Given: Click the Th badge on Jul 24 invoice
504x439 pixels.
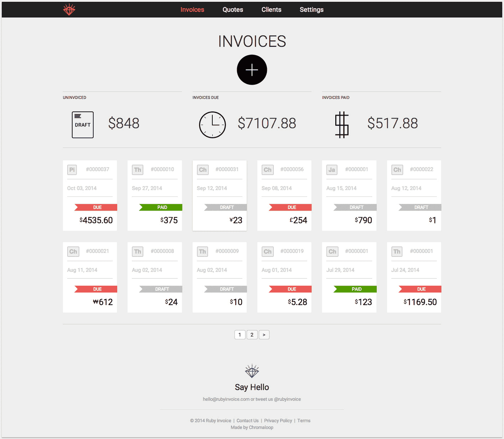Looking at the screenshot, I should point(397,251).
